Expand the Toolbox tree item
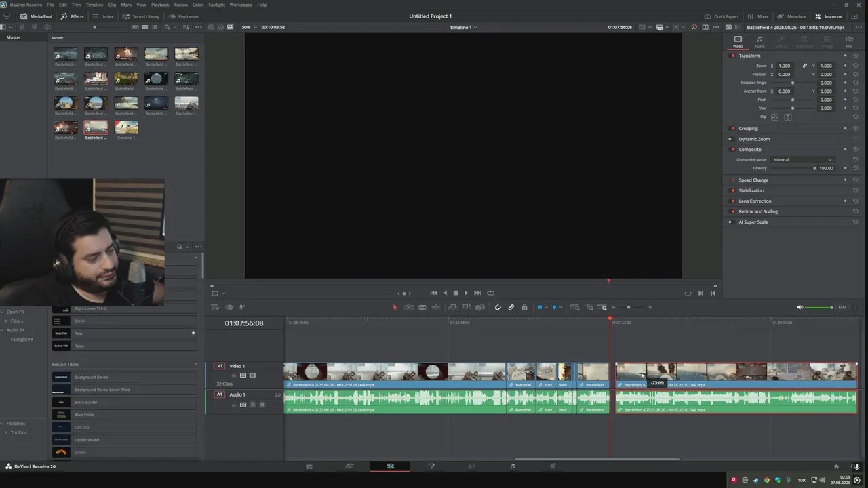The image size is (868, 488). (x=6, y=432)
